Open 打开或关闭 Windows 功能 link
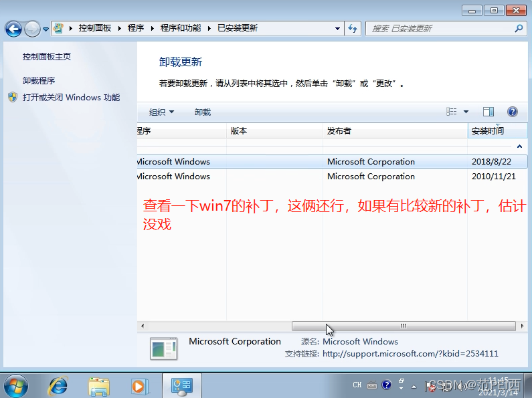Image resolution: width=532 pixels, height=398 pixels. [x=71, y=98]
